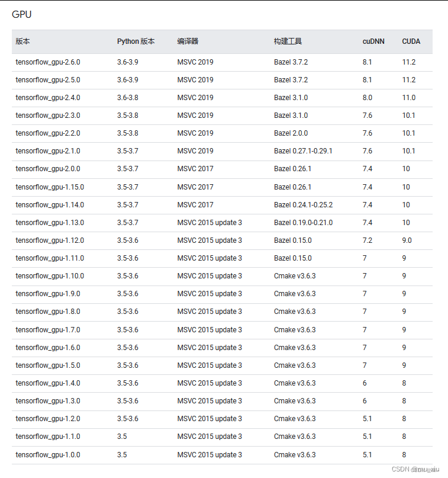Click the Bazel 0.19.0-0.21.0 cell
This screenshot has width=448, height=478.
(303, 223)
